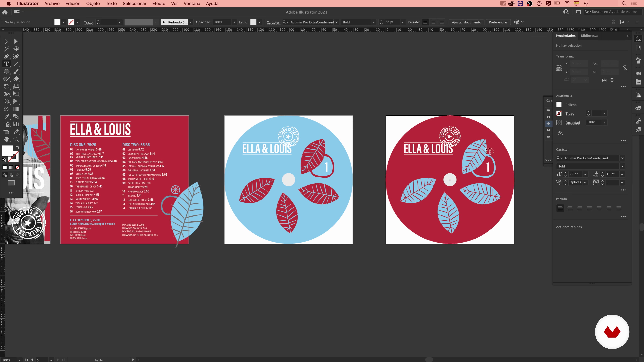The width and height of the screenshot is (644, 362).
Task: Click fill swatch in control bar
Action: point(57,22)
